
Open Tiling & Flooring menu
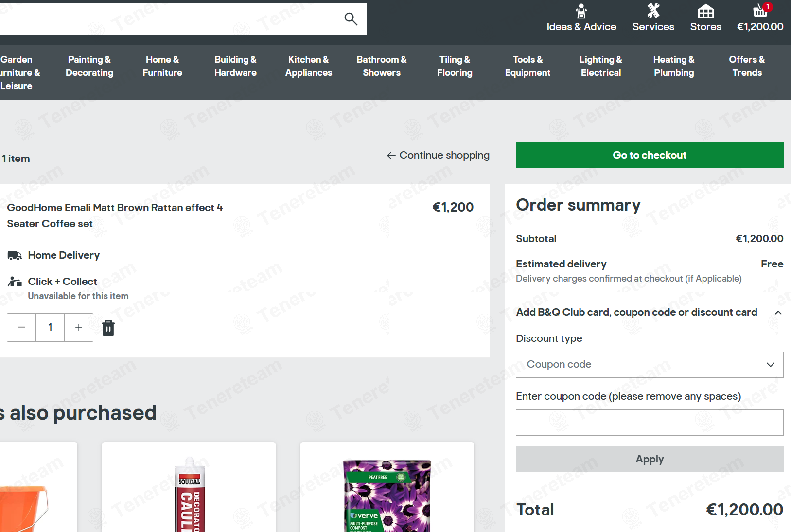click(455, 66)
